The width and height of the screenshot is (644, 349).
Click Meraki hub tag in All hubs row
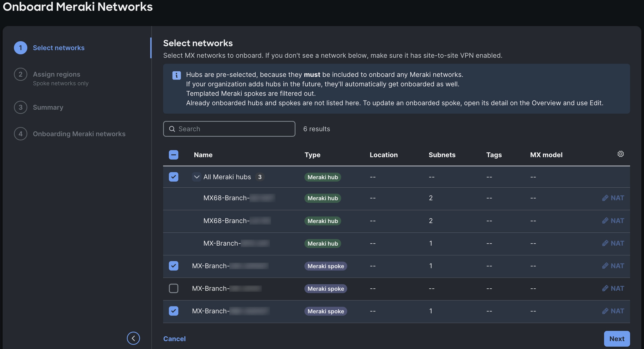[323, 177]
